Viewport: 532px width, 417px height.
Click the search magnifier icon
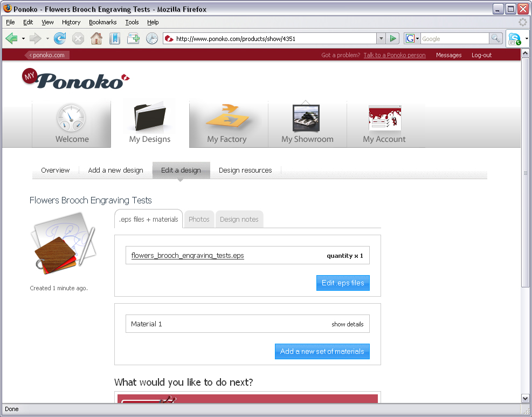click(x=496, y=38)
